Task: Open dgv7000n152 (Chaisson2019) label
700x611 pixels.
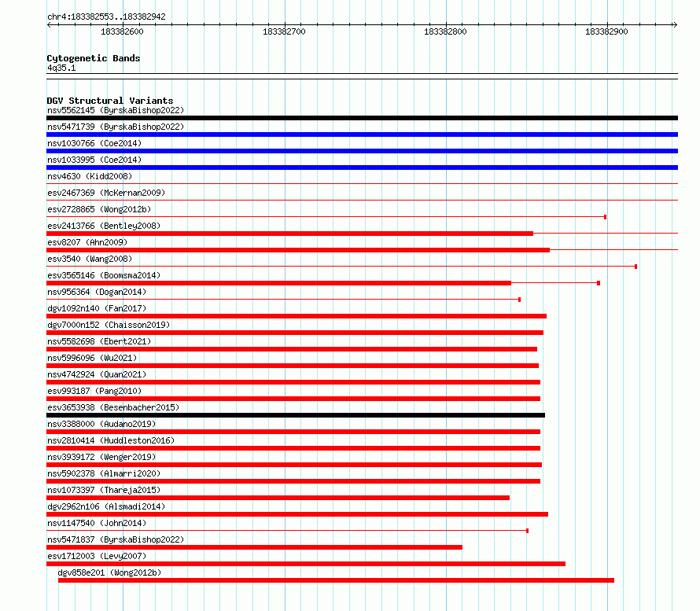Action: (x=109, y=325)
